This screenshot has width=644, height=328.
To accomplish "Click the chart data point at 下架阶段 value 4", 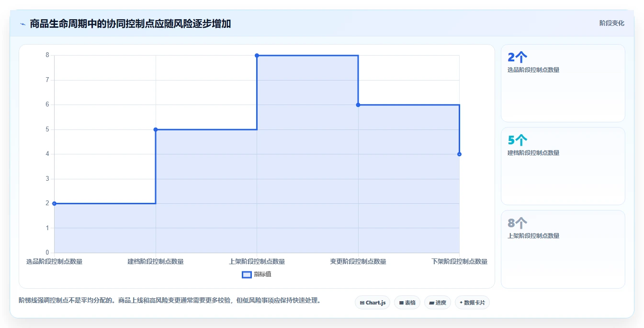I will tap(459, 154).
